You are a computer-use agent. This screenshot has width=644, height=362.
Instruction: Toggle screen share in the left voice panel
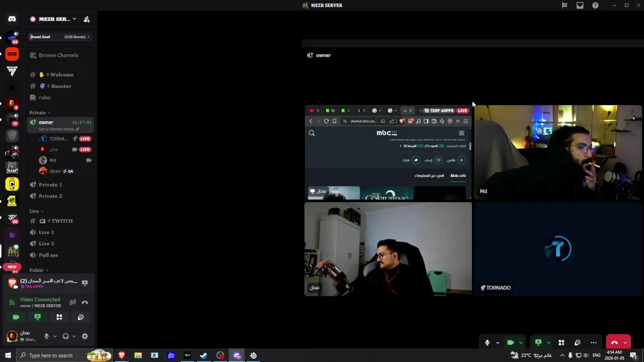[38, 317]
